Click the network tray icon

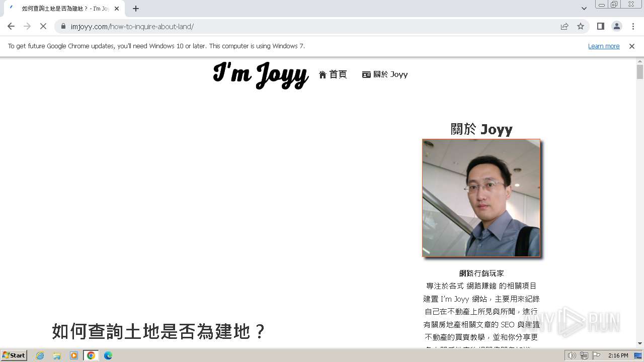(584, 355)
